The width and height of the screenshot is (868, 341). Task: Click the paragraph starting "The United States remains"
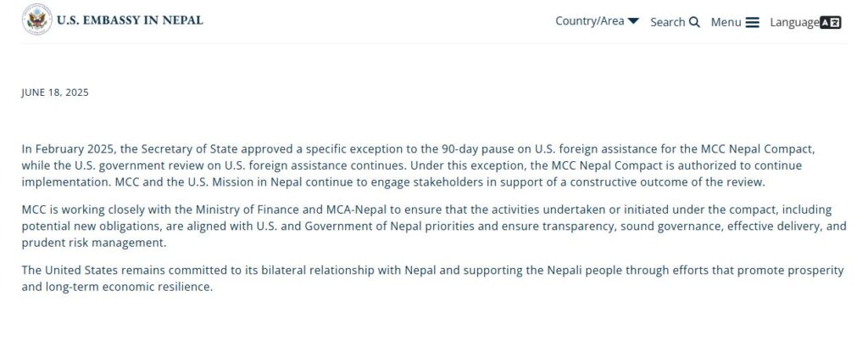click(x=424, y=278)
